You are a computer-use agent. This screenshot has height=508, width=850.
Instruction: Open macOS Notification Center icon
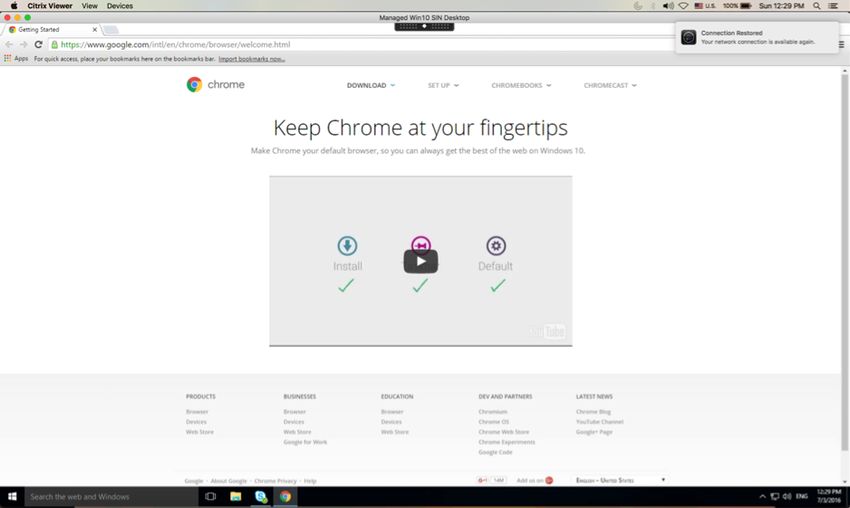(x=833, y=6)
